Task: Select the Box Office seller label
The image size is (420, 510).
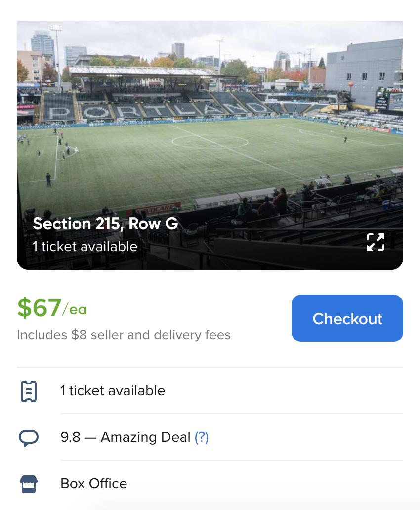Action: coord(94,483)
